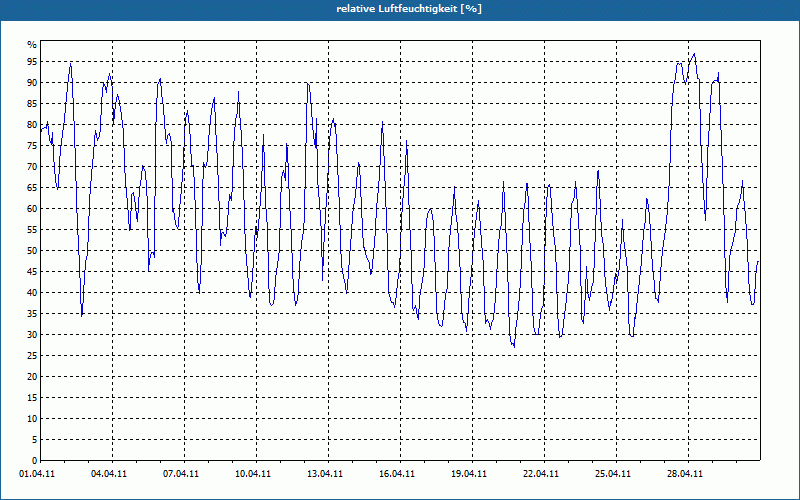Click the y-axis value '40'

pos(32,292)
